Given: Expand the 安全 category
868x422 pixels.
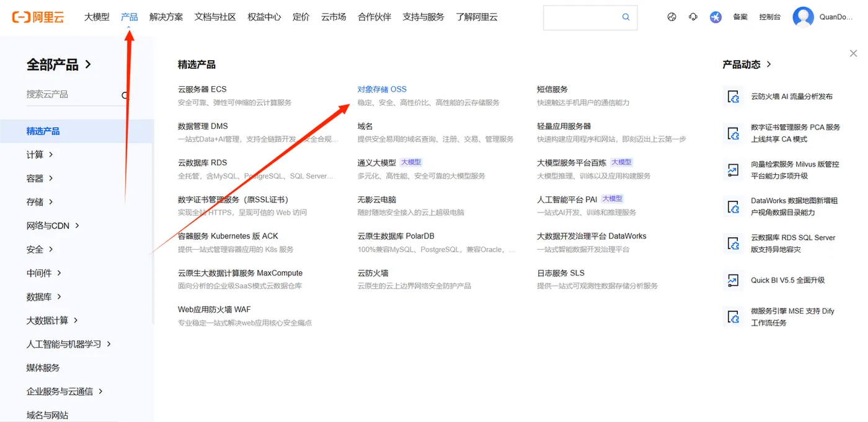Looking at the screenshot, I should tap(51, 249).
